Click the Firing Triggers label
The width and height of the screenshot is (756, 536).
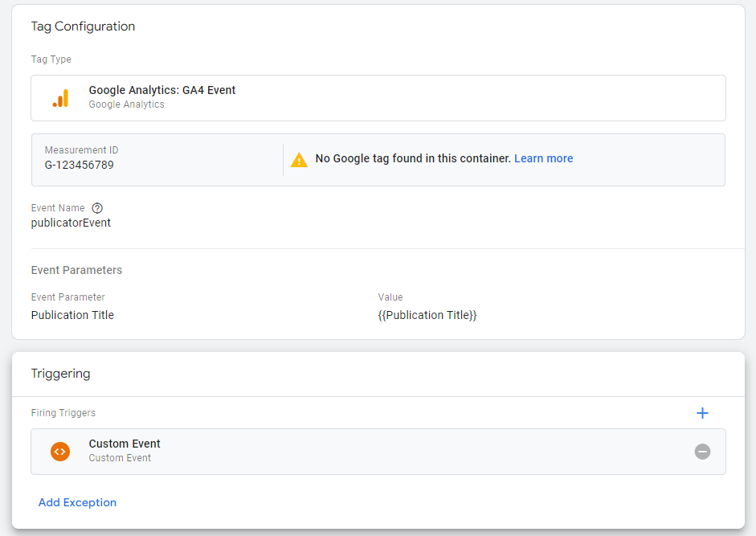click(63, 413)
